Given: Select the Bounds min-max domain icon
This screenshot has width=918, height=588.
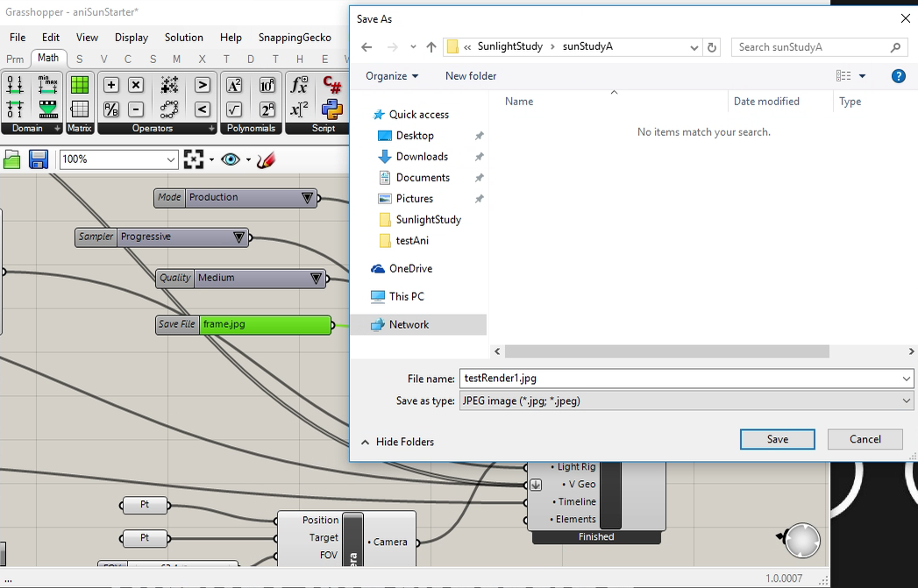Looking at the screenshot, I should pyautogui.click(x=48, y=85).
